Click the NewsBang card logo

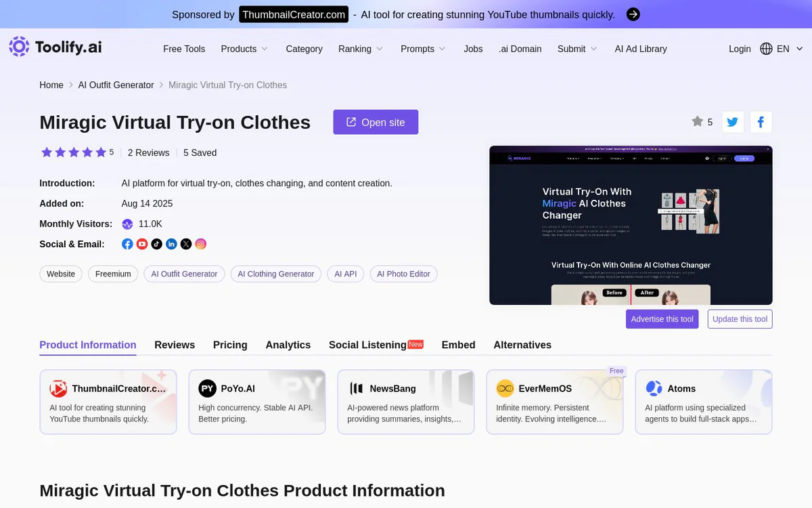(x=356, y=388)
